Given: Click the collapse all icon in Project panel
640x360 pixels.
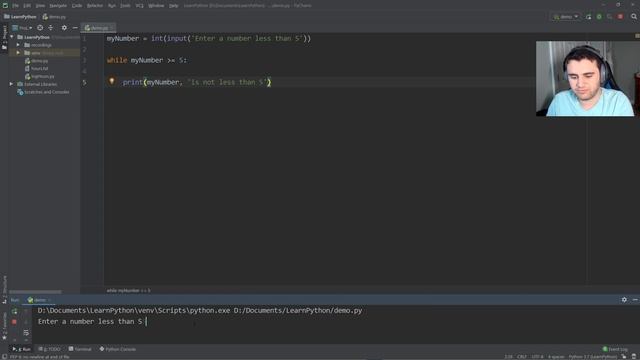Looking at the screenshot, I should (51, 28).
